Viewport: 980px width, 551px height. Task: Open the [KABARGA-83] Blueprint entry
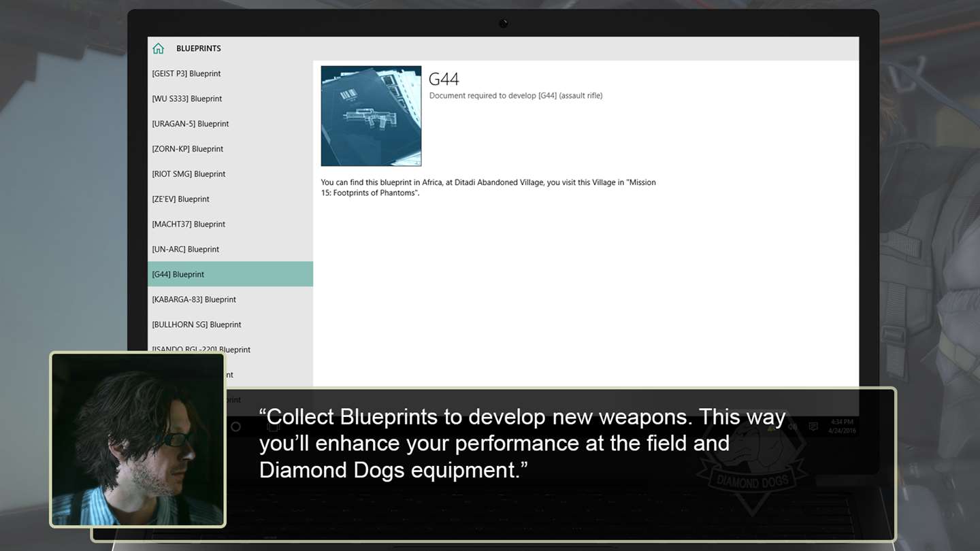[231, 299]
